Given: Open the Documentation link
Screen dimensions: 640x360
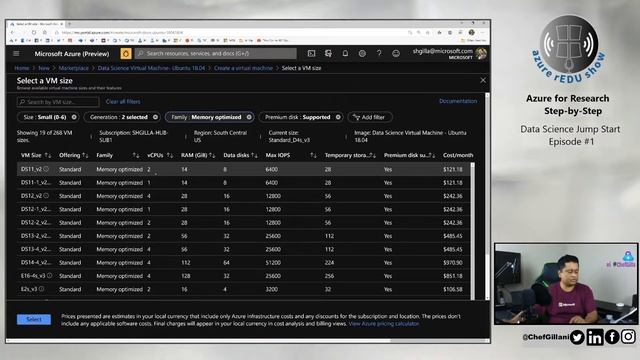Looking at the screenshot, I should click(458, 101).
